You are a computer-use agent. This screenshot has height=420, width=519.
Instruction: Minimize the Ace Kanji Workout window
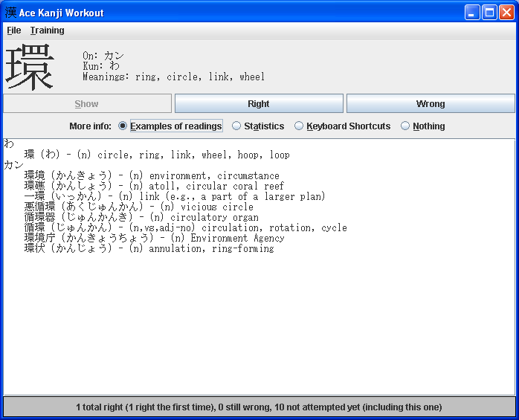pyautogui.click(x=472, y=13)
